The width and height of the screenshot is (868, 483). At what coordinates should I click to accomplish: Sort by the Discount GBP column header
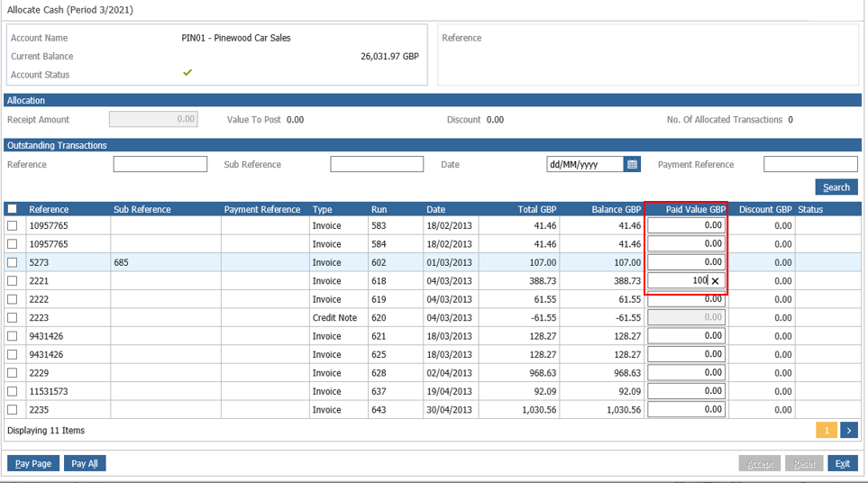pyautogui.click(x=765, y=209)
